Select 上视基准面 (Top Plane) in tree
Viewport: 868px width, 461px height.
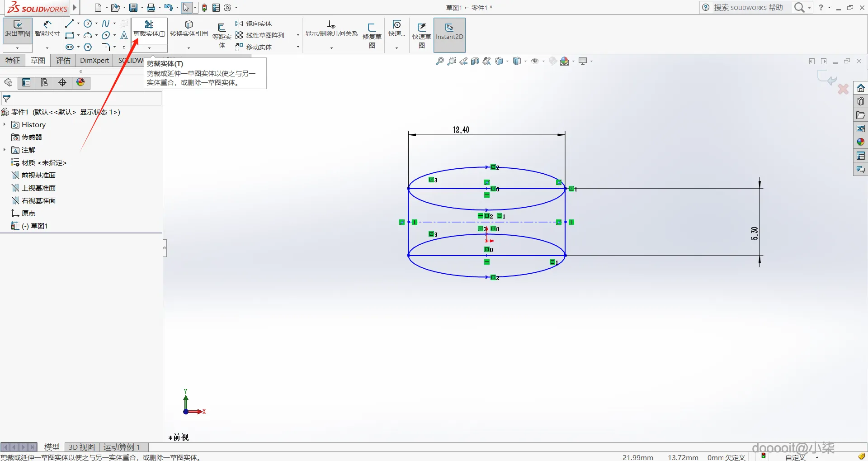[34, 188]
